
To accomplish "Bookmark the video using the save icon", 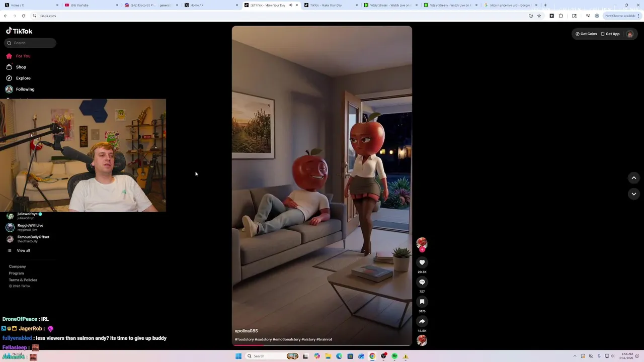I will click(x=422, y=302).
